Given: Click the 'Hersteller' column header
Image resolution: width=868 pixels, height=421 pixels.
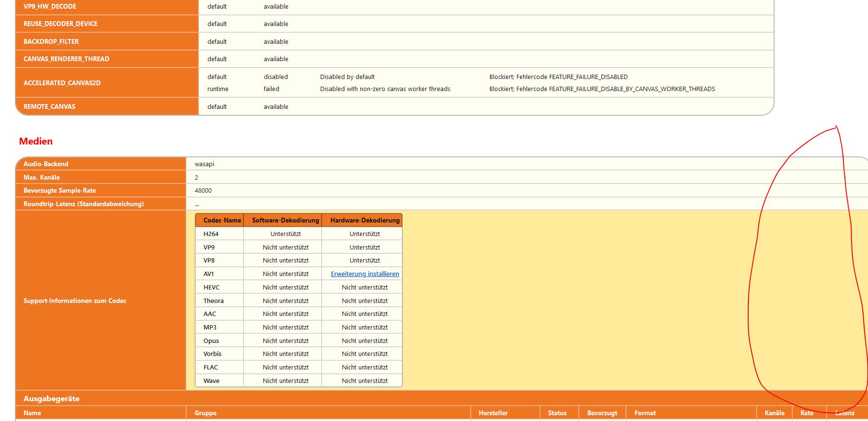Looking at the screenshot, I should tap(493, 413).
